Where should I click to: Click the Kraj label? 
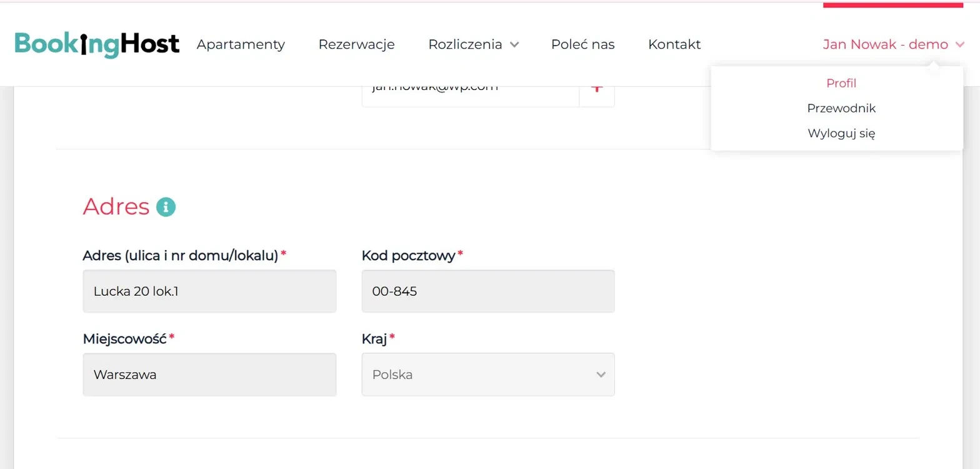(374, 339)
